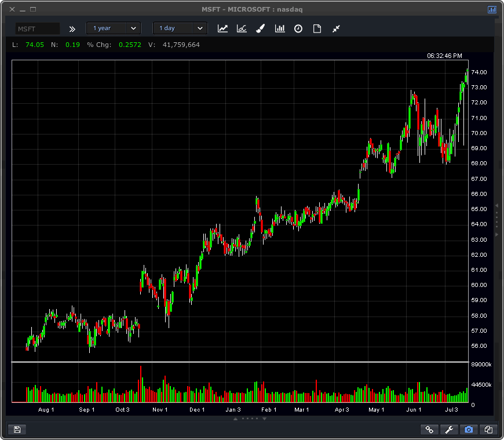
Task: Click the copy windows icon at bottom right
Action: point(488,430)
